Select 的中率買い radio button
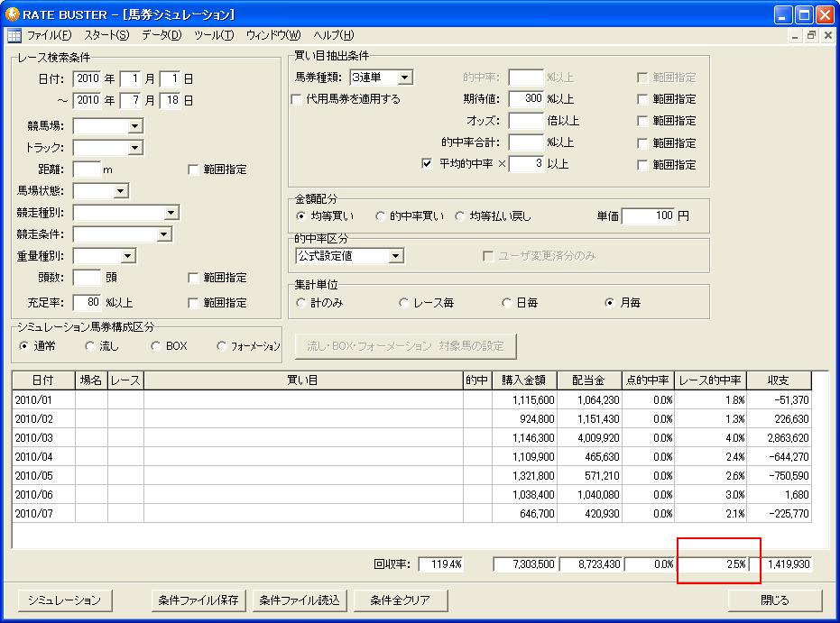The image size is (840, 623). 381,216
